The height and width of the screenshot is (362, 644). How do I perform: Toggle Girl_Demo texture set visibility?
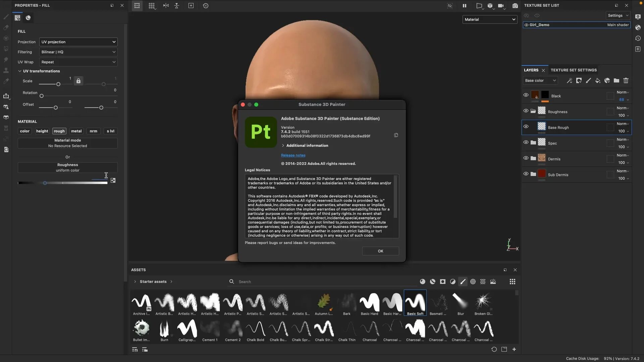pyautogui.click(x=526, y=25)
